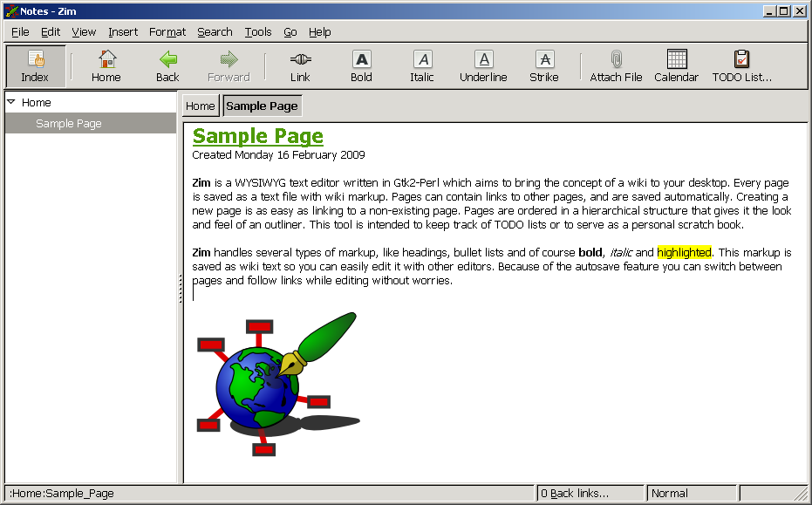Viewport: 812px width, 505px height.
Task: Click the greyed Forward arrow
Action: (229, 66)
